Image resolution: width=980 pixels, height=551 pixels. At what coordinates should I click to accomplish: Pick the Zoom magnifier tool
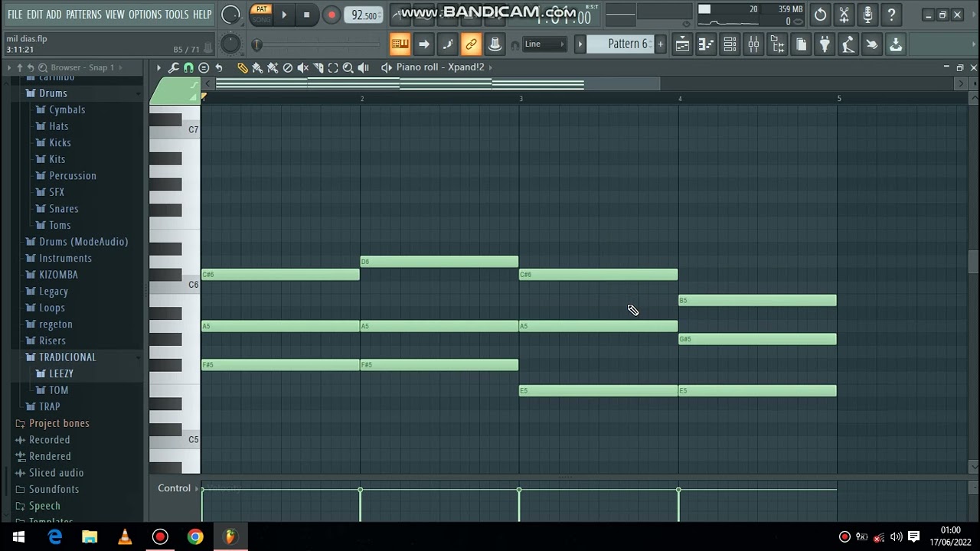coord(348,67)
